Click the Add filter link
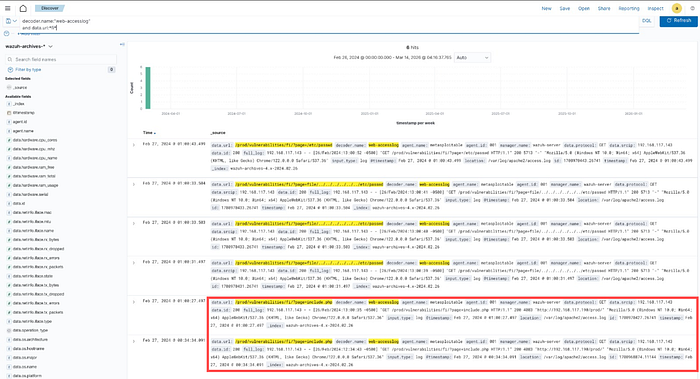Screen dimensions: 700x379 coord(28,33)
